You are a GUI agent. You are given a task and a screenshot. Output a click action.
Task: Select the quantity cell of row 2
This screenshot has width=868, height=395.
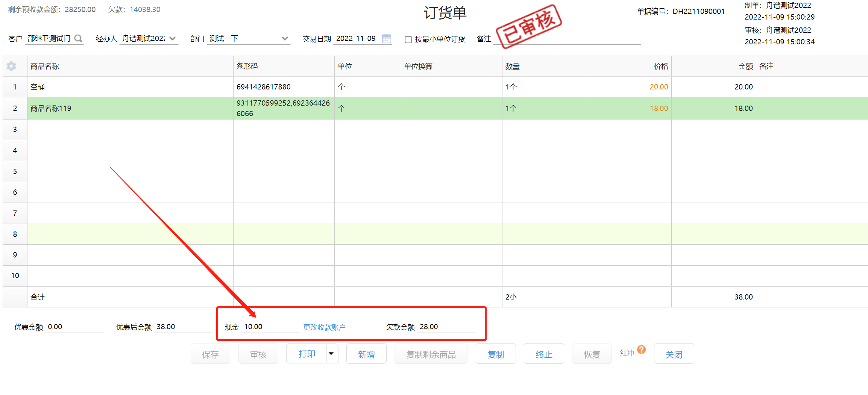tap(545, 108)
